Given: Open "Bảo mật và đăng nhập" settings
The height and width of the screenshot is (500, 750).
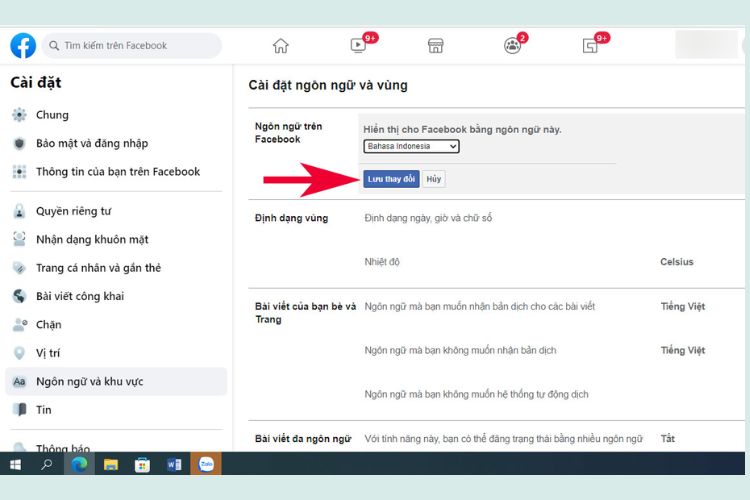Looking at the screenshot, I should tap(92, 144).
